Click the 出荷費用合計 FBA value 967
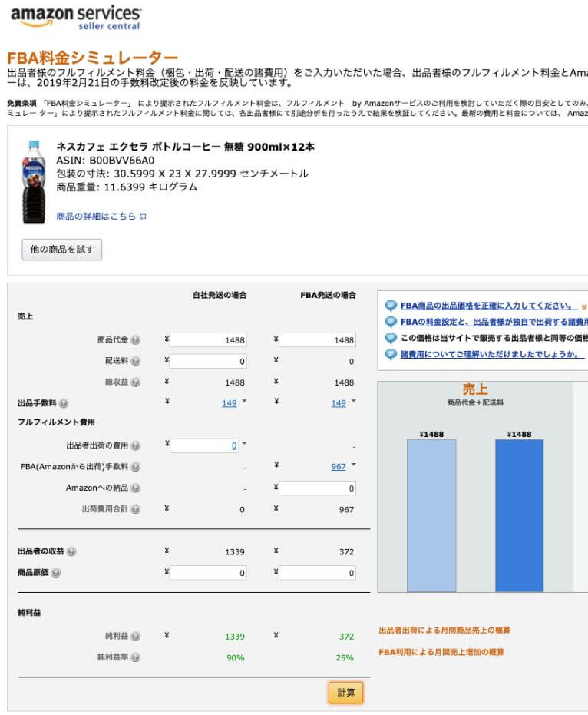This screenshot has width=588, height=715. coord(346,509)
